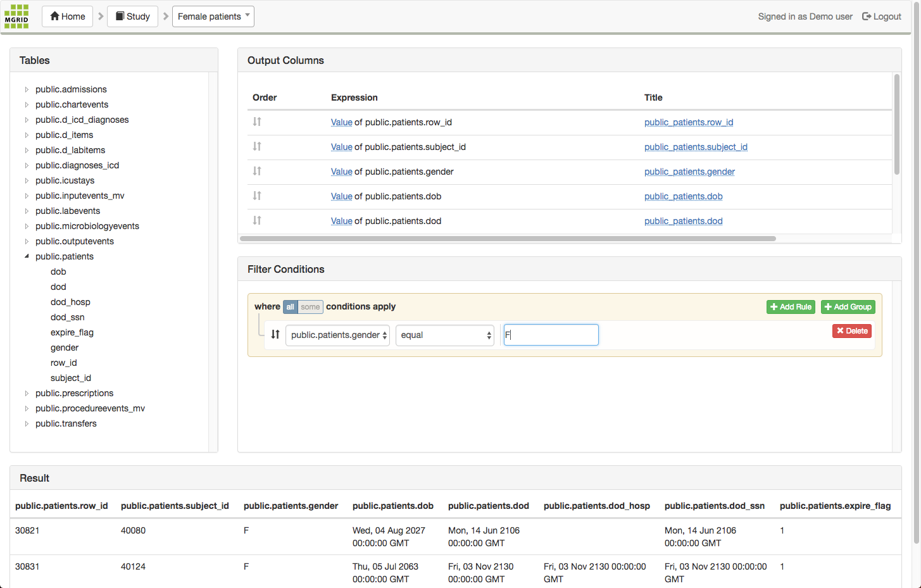Expand public.inputevents_mv table node
Viewport: 921px width, 588px height.
[x=27, y=196]
